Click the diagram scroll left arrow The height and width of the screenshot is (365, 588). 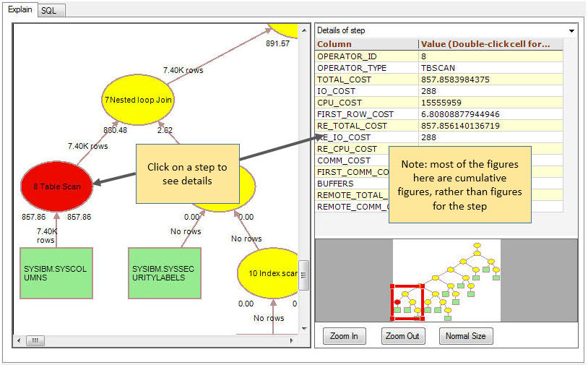click(x=19, y=340)
